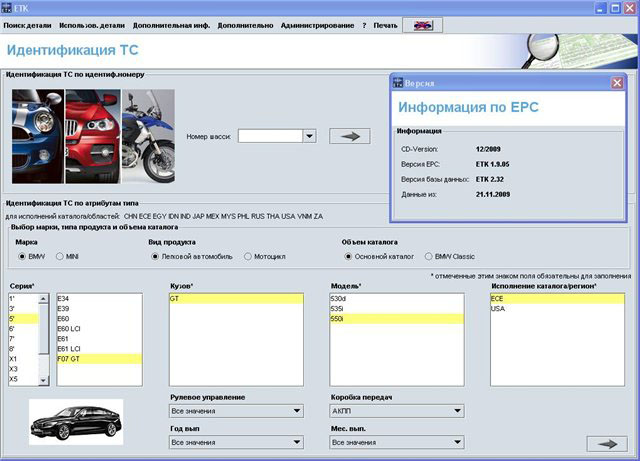
Task: Select the Мотоцикл product type option
Action: tap(248, 256)
